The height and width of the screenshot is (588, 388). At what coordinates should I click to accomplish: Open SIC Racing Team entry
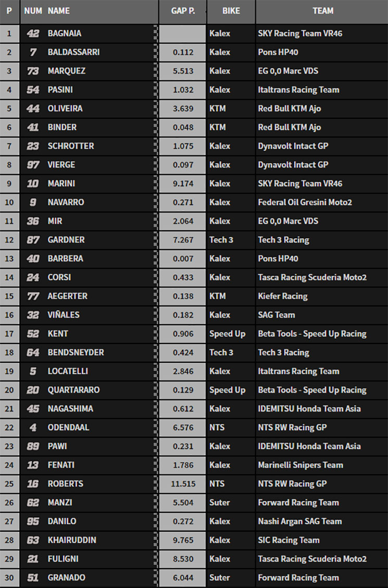[x=289, y=540]
